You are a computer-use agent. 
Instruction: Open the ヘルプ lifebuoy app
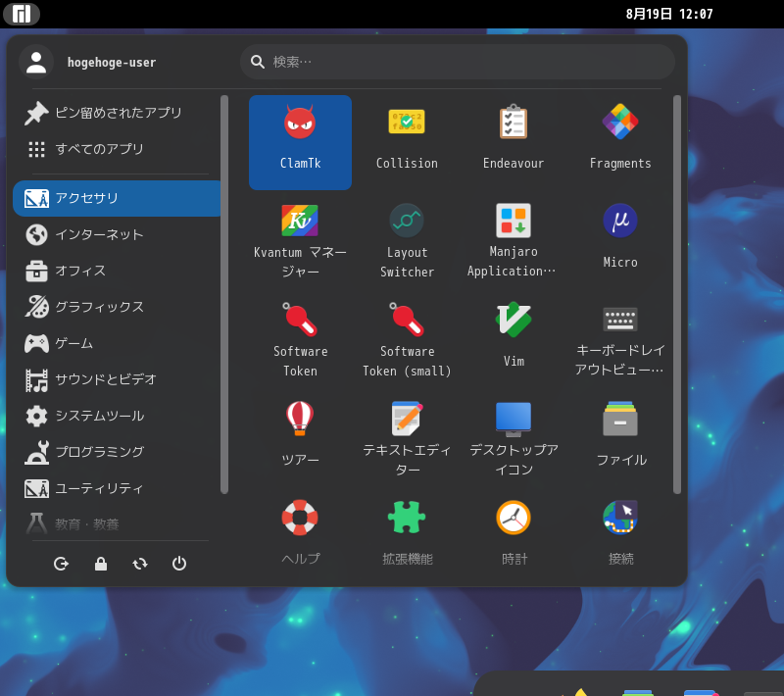click(300, 533)
